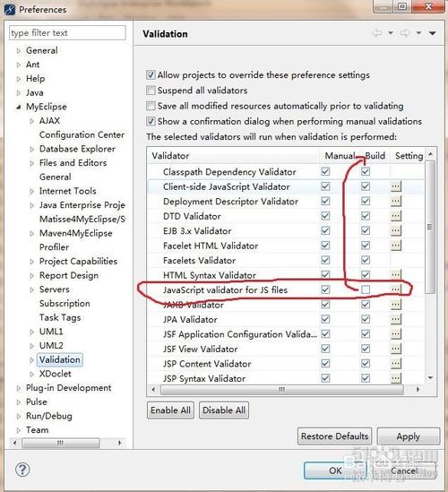Select Configuration Center in the tree
Screen dimensions: 448x492
coord(82,135)
